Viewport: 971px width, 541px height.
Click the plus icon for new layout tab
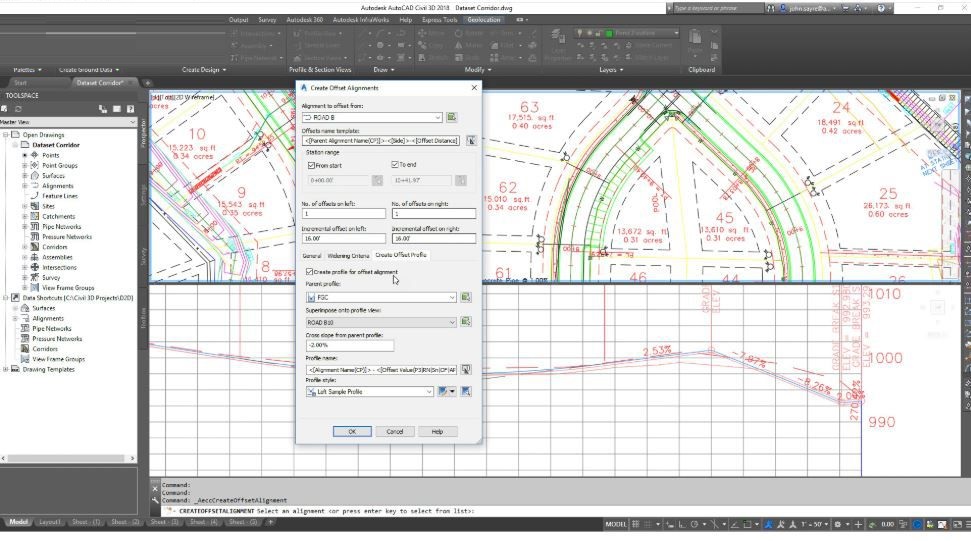(x=271, y=522)
